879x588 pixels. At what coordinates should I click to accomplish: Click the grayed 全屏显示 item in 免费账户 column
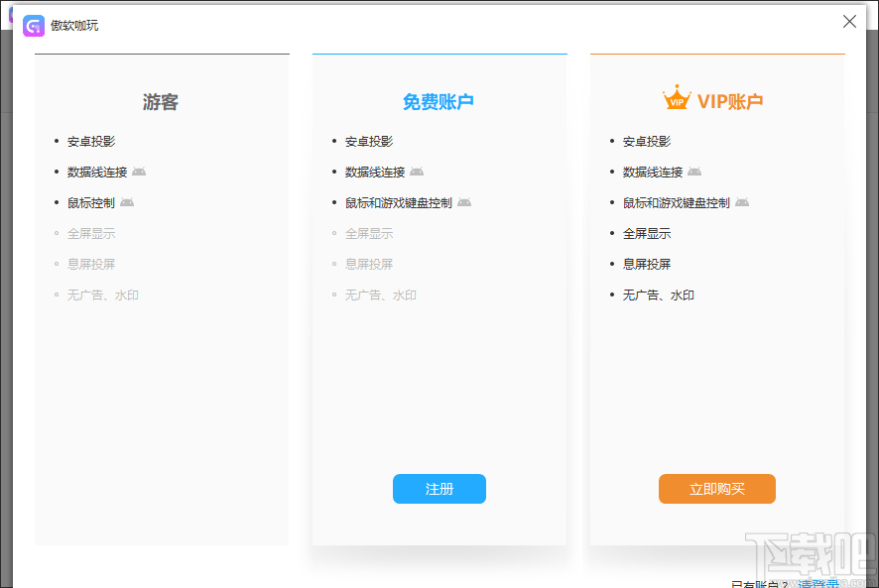pos(369,233)
